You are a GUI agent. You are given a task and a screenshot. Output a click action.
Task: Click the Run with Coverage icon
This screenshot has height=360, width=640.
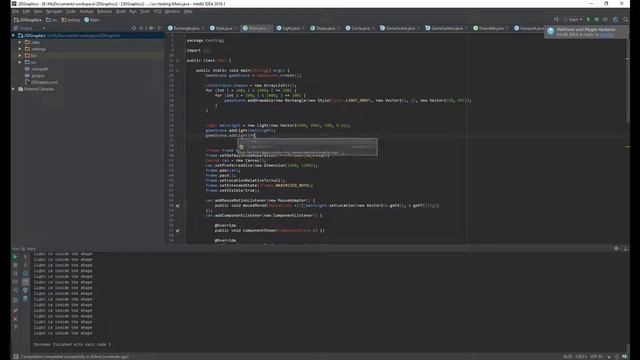coord(605,19)
